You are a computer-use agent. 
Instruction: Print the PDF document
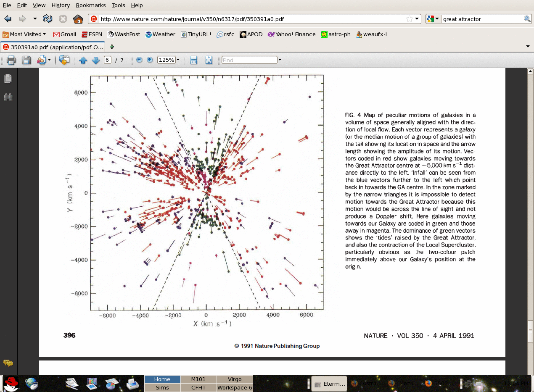(x=11, y=60)
